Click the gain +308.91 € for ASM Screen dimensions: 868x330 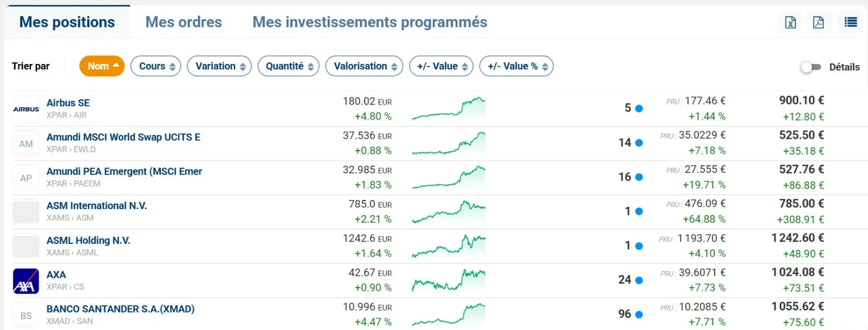tap(801, 219)
